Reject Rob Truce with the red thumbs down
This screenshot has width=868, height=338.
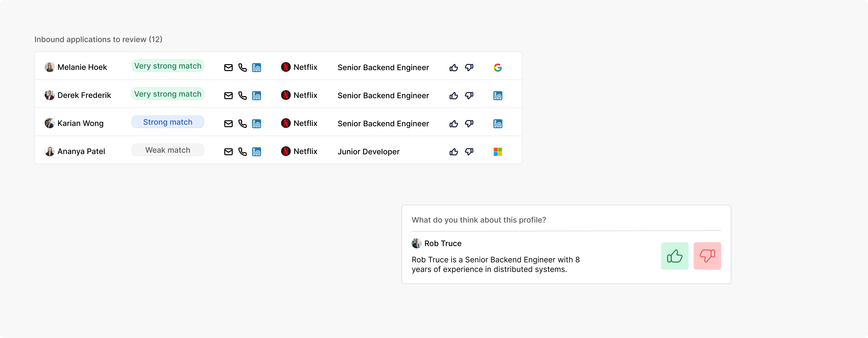coord(707,256)
